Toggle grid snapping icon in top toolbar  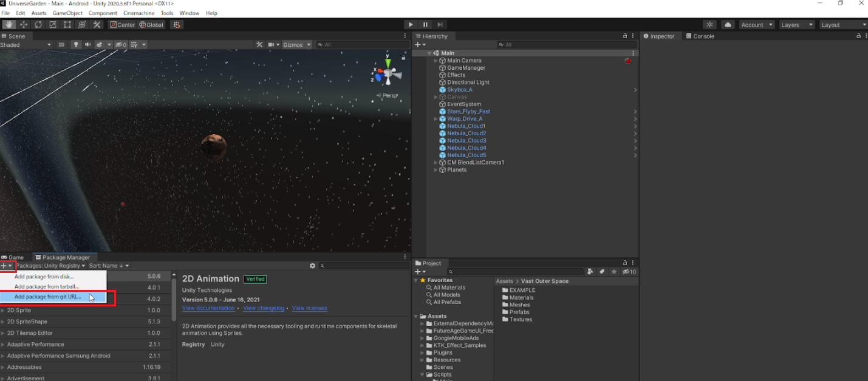pos(177,25)
